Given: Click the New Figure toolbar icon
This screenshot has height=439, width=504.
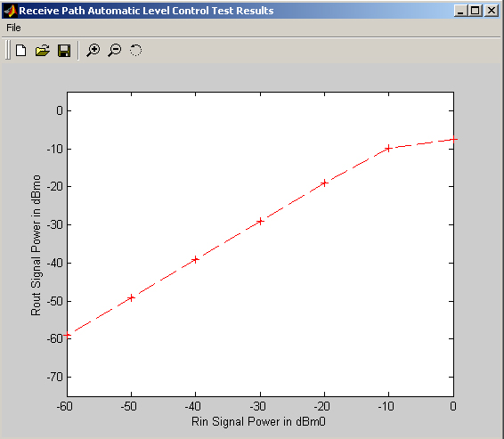Looking at the screenshot, I should point(21,51).
